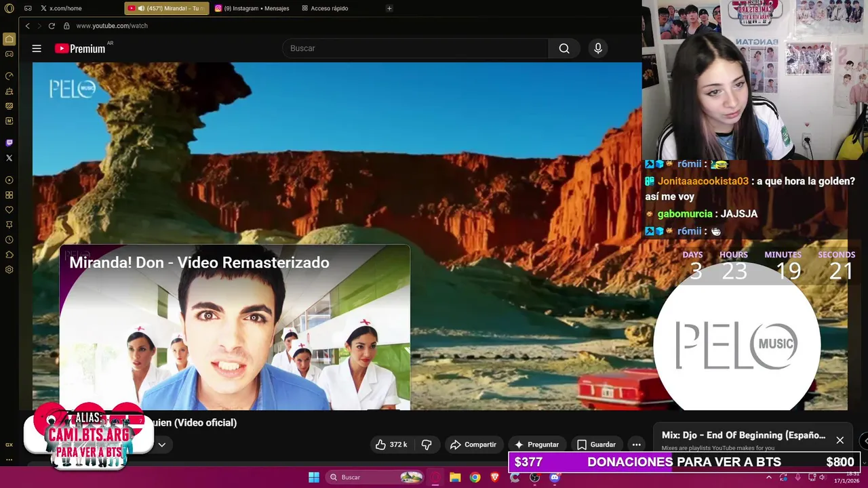Click the YouTube search magnifier button

point(564,48)
